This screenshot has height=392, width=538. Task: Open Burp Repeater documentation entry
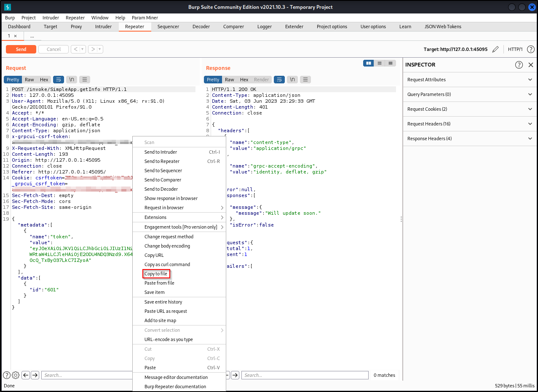[179, 387]
